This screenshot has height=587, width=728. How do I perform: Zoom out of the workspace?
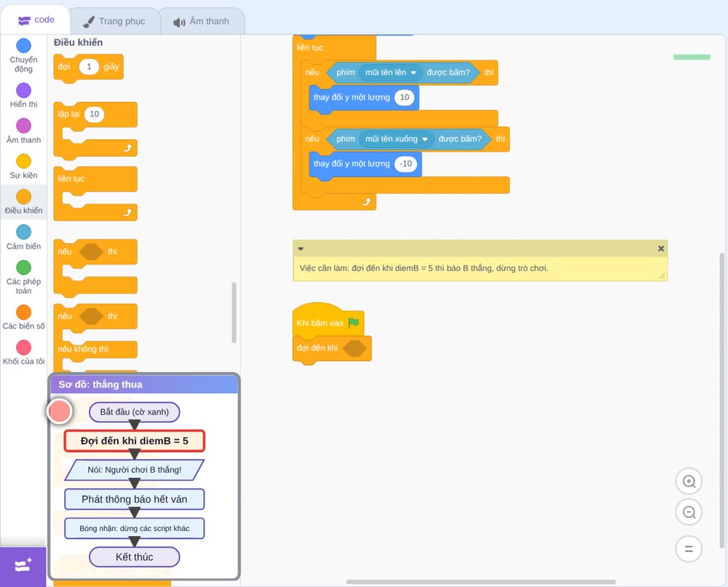coord(689,512)
